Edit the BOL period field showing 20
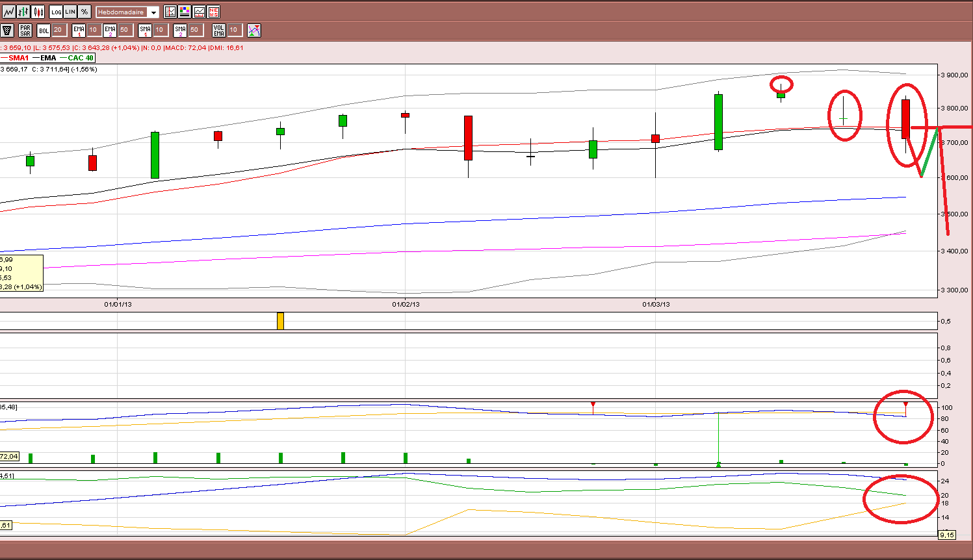Viewport: 973px width, 560px height. 58,30
